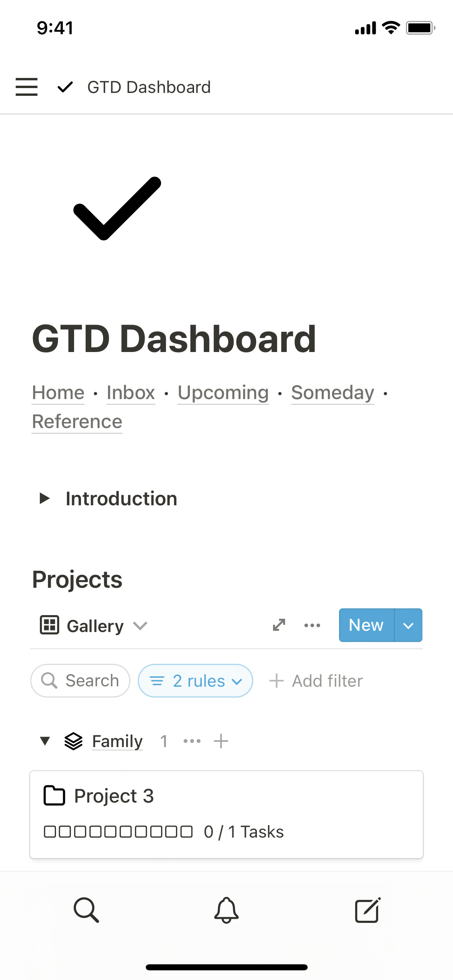Viewport: 453px width, 980px height.
Task: Go to the Inbox page link
Action: pyautogui.click(x=131, y=393)
